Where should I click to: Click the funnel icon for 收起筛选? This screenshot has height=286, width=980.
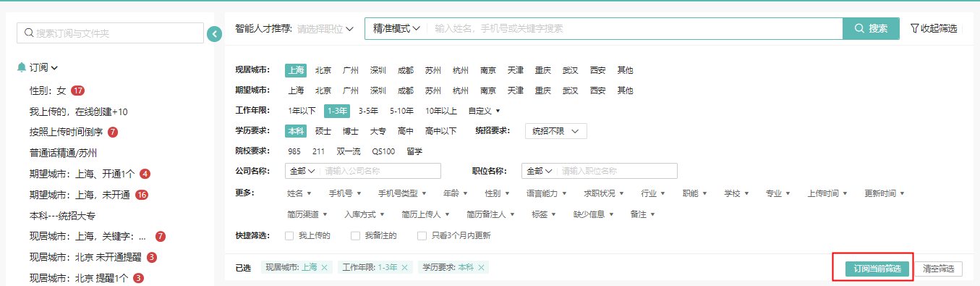pyautogui.click(x=914, y=28)
